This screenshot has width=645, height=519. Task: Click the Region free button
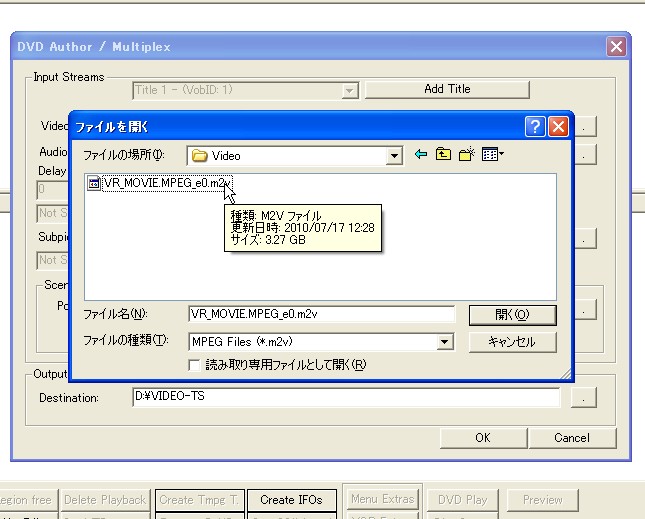[x=27, y=500]
